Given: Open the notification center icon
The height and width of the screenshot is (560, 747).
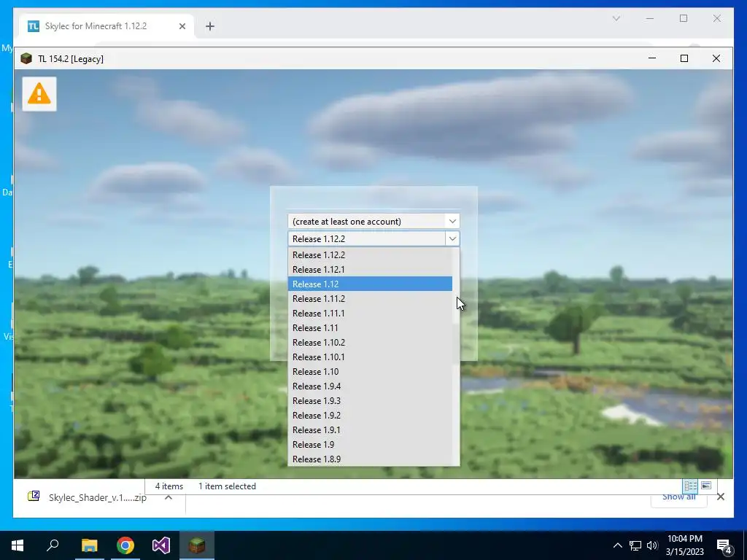Looking at the screenshot, I should pos(724,545).
